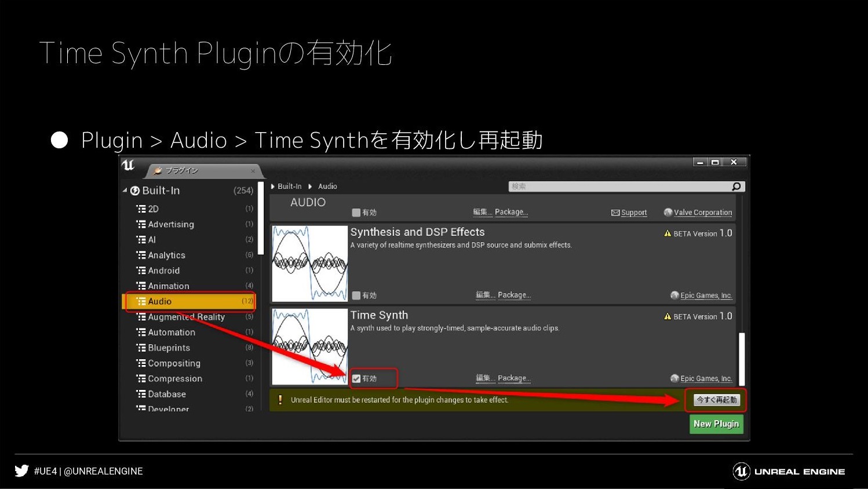Screen dimensions: 868x489
Task: Click the Unreal Engine logo in plugin window
Action: (x=128, y=165)
